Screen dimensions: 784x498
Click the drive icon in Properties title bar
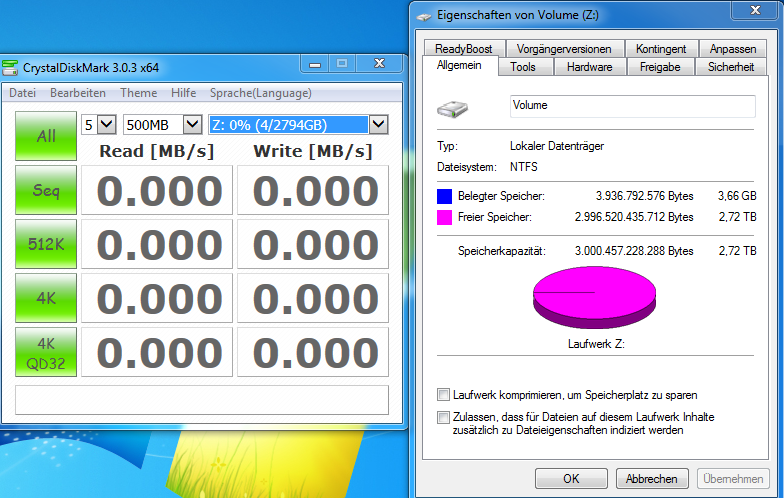click(424, 16)
